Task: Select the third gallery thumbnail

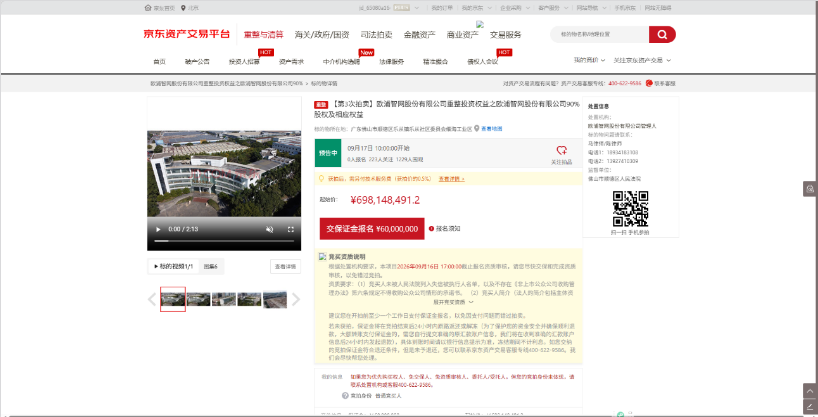Action: 224,299
